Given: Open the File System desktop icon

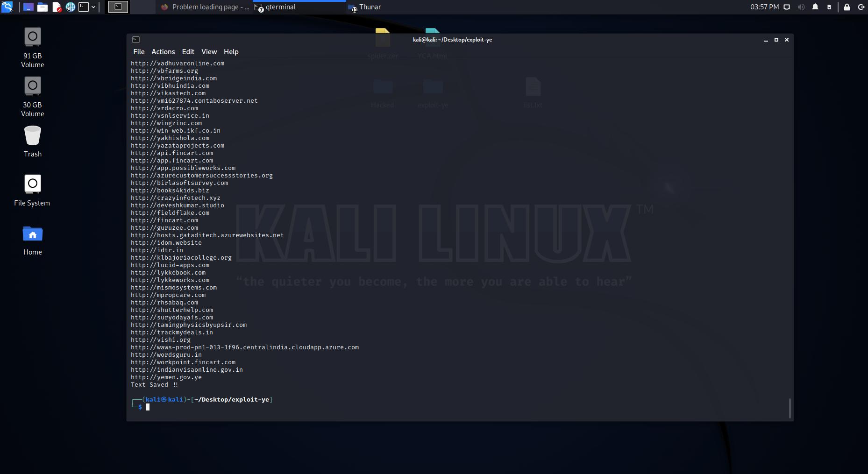Looking at the screenshot, I should (32, 190).
